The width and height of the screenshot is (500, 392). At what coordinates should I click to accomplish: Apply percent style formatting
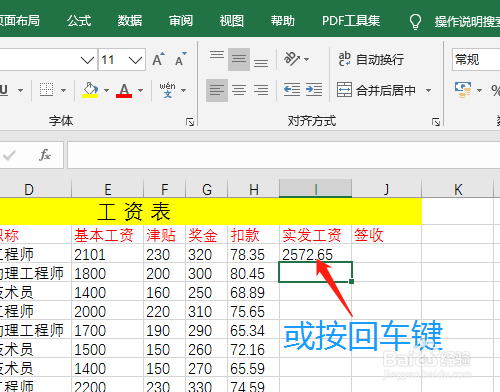pos(495,90)
